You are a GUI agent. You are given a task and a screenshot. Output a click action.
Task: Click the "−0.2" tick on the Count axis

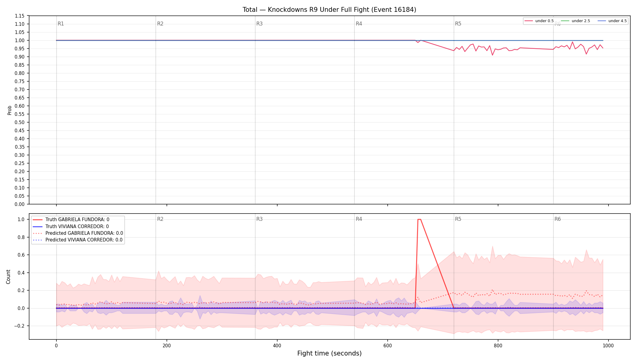[19, 326]
